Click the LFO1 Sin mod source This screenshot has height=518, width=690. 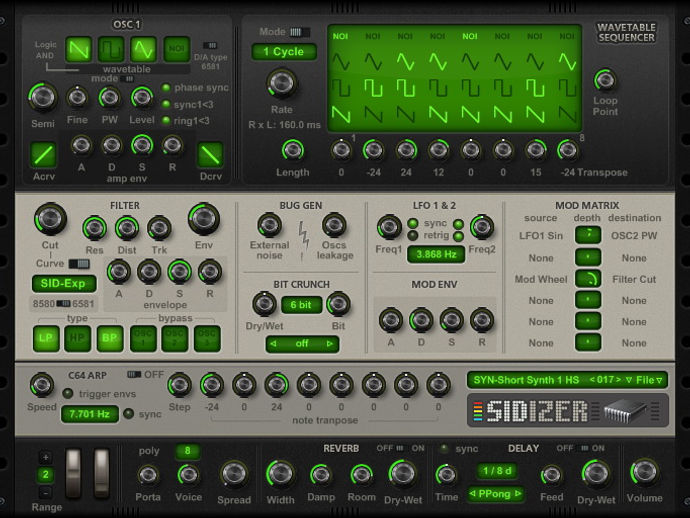541,235
